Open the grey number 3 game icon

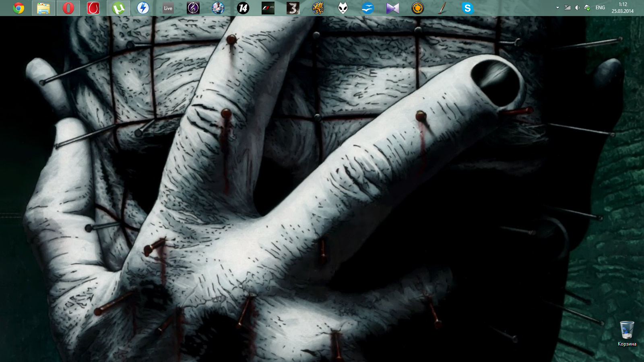293,8
